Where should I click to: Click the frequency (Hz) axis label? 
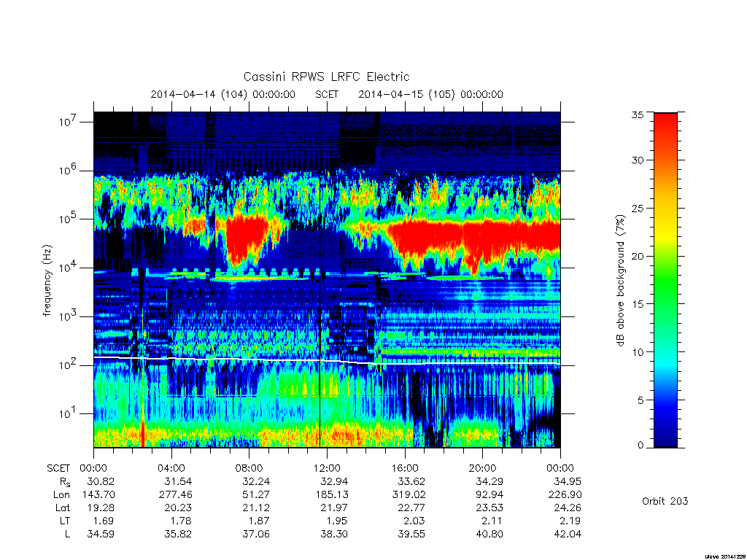pyautogui.click(x=47, y=281)
